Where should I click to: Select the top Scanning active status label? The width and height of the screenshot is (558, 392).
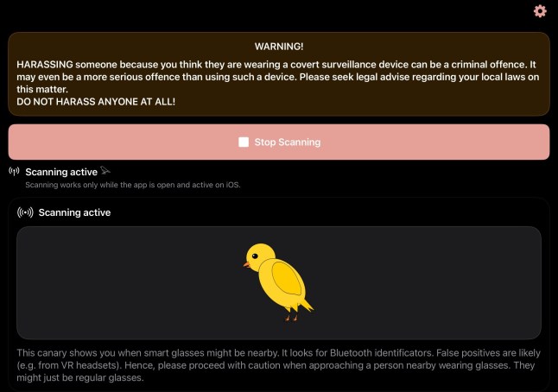pyautogui.click(x=60, y=172)
